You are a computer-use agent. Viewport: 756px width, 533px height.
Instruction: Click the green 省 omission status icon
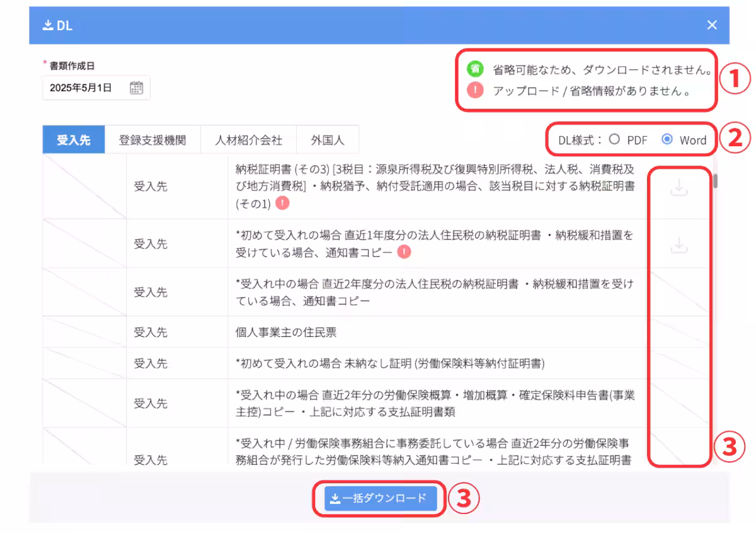click(476, 69)
